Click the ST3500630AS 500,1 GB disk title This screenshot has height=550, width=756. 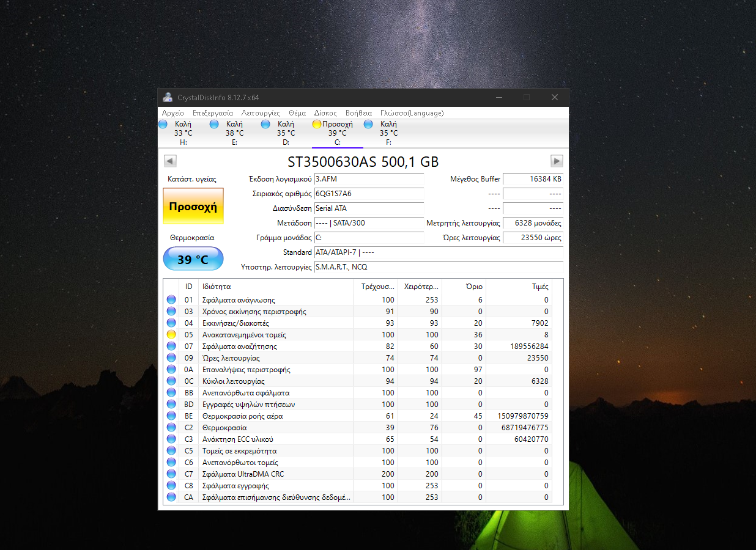tap(363, 161)
